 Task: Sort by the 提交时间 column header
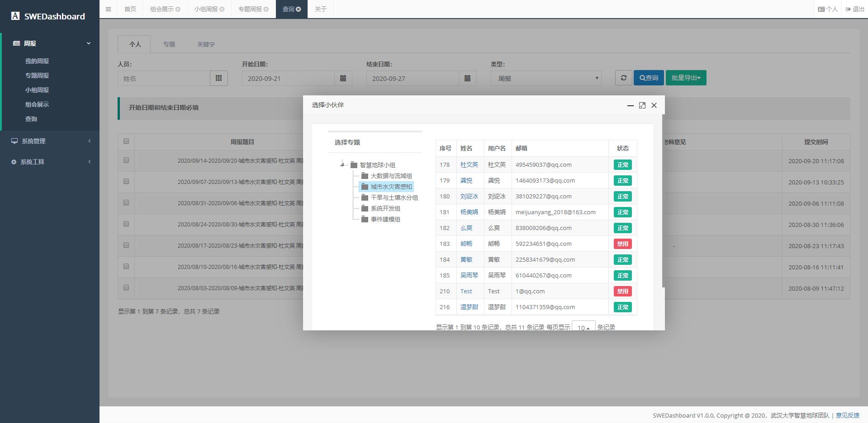pos(816,142)
